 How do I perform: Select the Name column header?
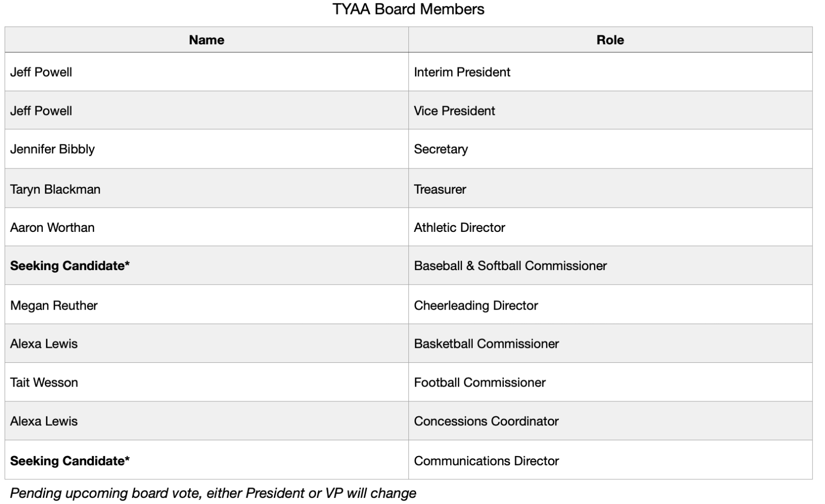pyautogui.click(x=206, y=40)
